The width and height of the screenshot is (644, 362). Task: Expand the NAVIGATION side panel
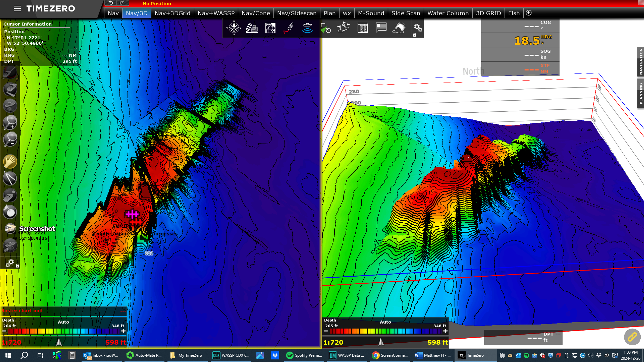(x=640, y=61)
